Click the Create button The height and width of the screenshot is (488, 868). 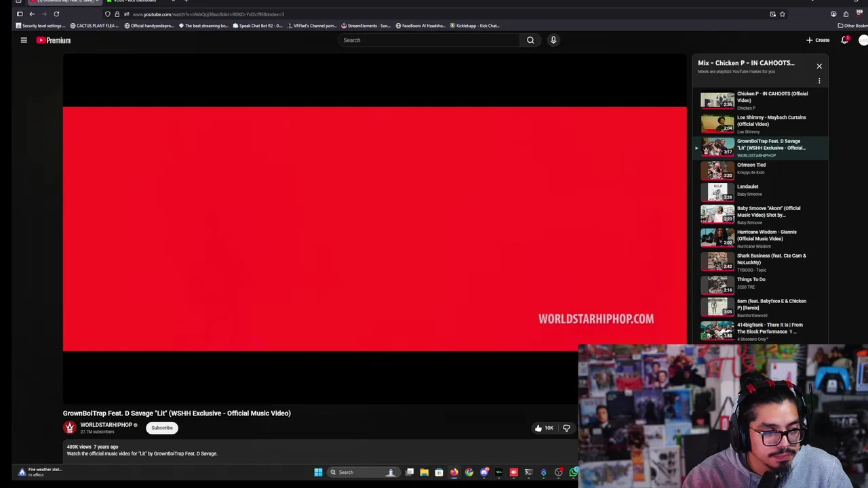coord(818,40)
